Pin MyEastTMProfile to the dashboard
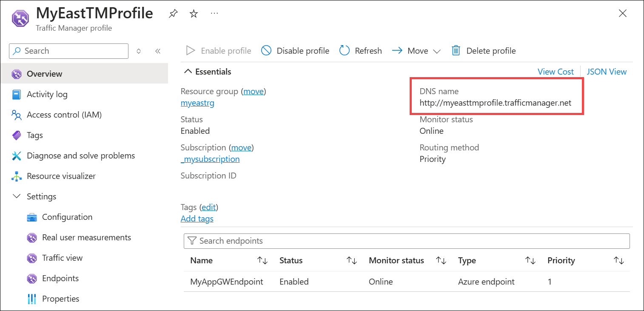The height and width of the screenshot is (311, 644). click(x=173, y=13)
